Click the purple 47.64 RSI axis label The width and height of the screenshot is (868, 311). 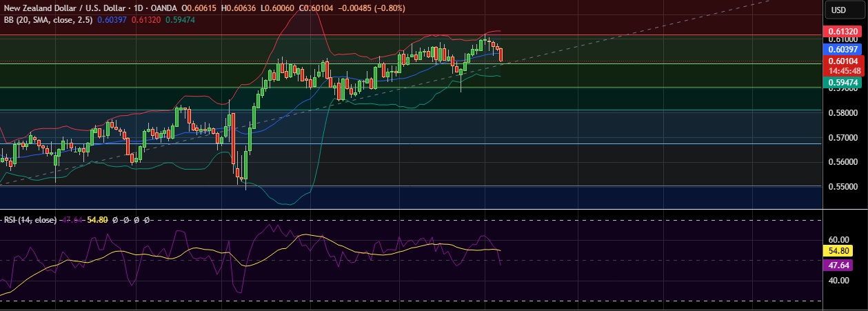tap(838, 265)
